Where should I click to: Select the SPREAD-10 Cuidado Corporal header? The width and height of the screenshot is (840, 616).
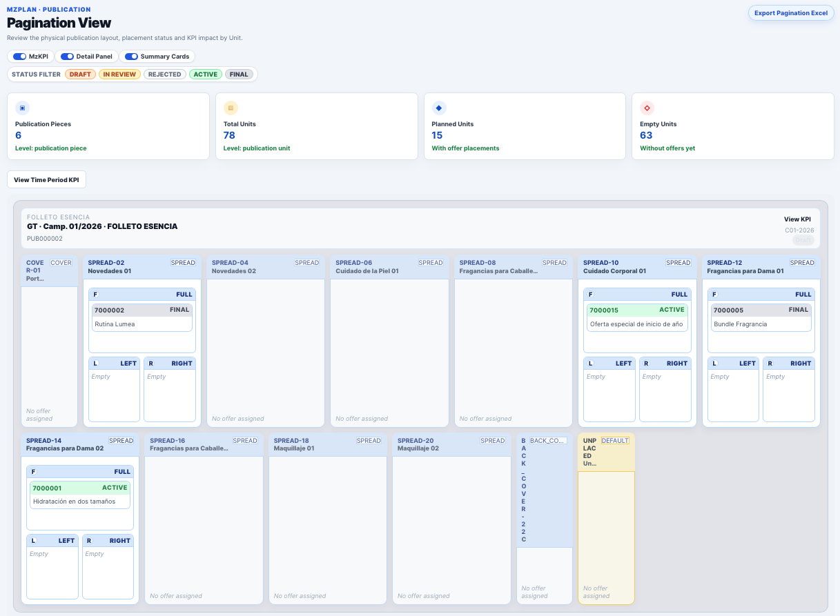pos(637,267)
